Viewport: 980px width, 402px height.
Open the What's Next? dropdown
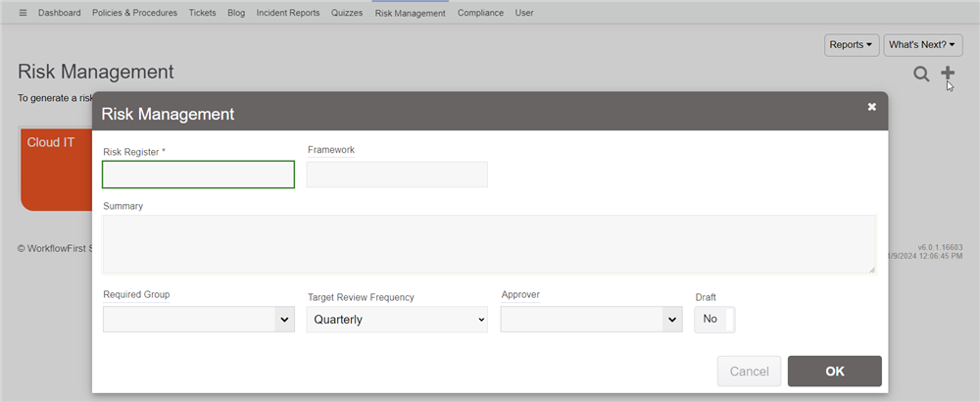tap(922, 45)
